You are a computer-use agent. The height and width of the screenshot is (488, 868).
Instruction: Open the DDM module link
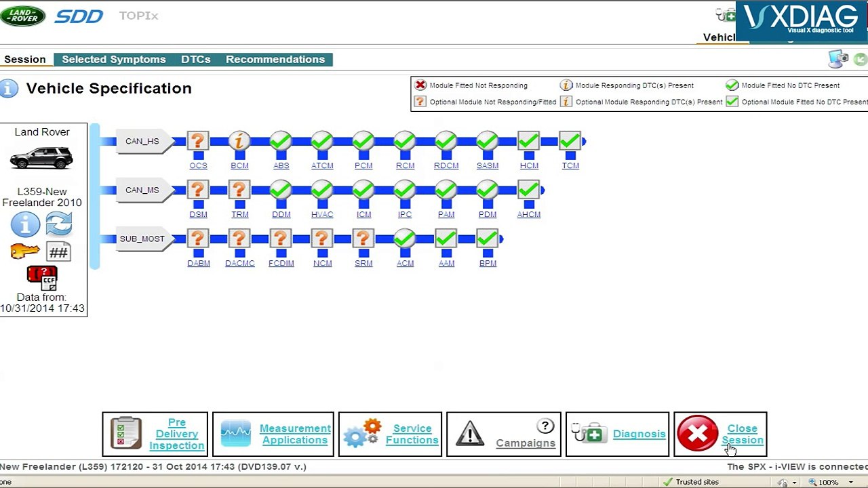pos(281,214)
